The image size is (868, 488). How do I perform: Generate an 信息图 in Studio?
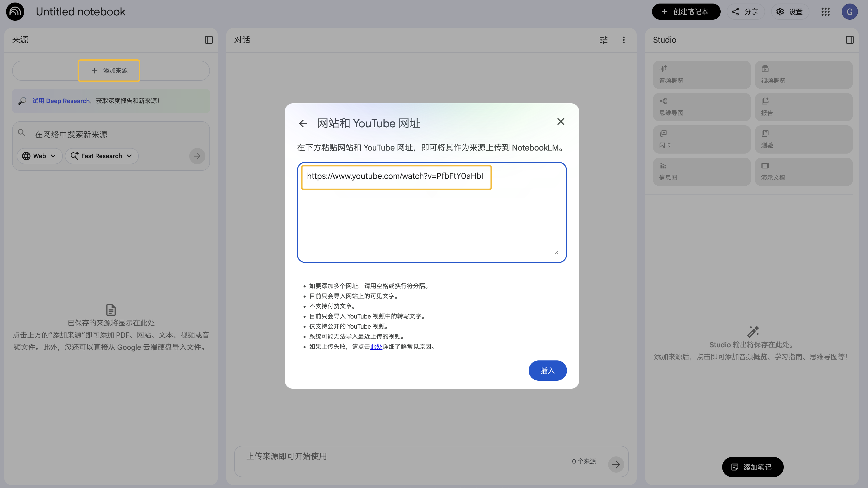(701, 171)
